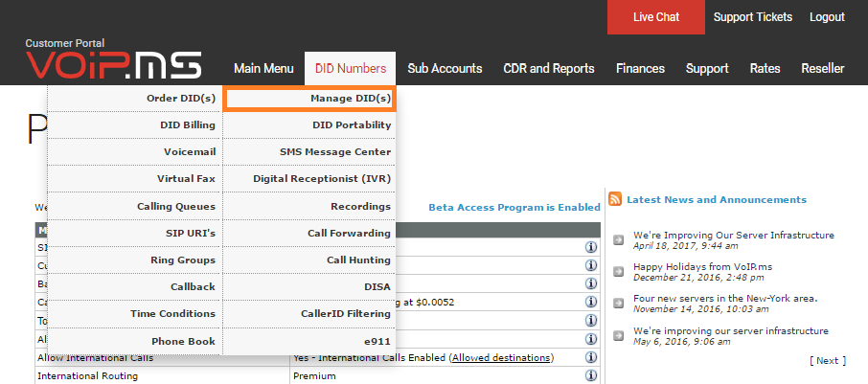Screen dimensions: 868x384
Task: Open Reseller menu
Action: pos(823,69)
